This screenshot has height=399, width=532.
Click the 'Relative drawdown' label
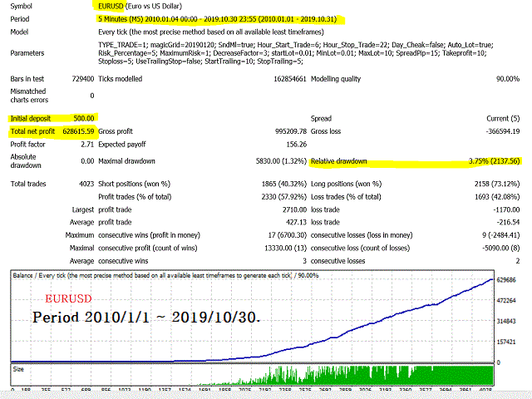point(338,161)
